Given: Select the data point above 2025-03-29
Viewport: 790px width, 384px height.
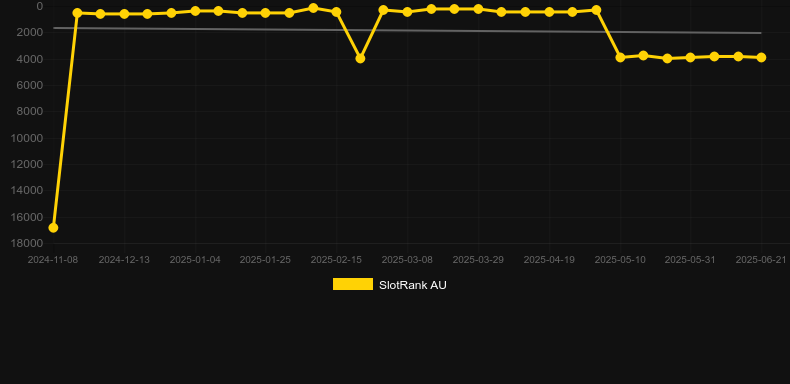Looking at the screenshot, I should (x=478, y=9).
